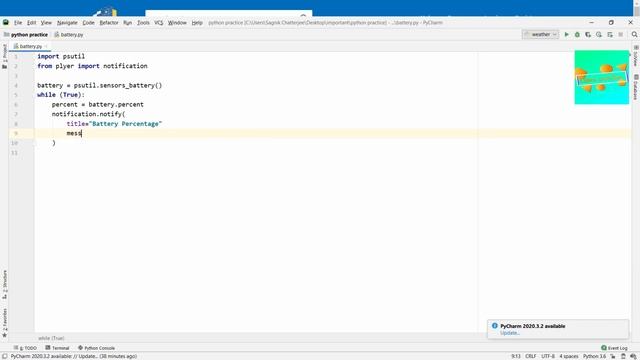
Task: Click the 9:13 line:column indicator
Action: tap(516, 356)
